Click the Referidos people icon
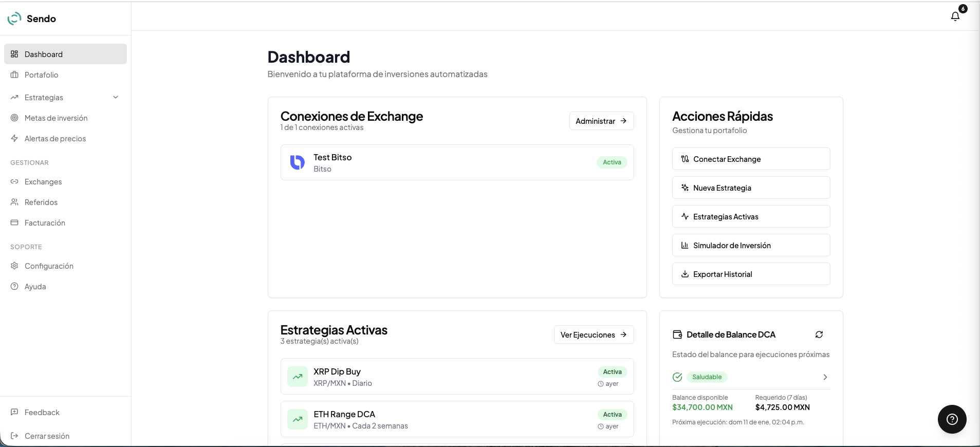The width and height of the screenshot is (980, 447). pyautogui.click(x=14, y=202)
